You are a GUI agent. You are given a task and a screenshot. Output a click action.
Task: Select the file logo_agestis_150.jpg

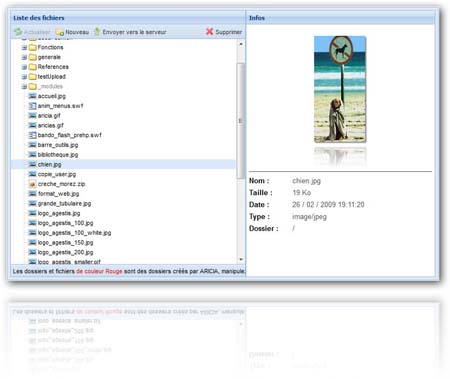click(x=65, y=242)
